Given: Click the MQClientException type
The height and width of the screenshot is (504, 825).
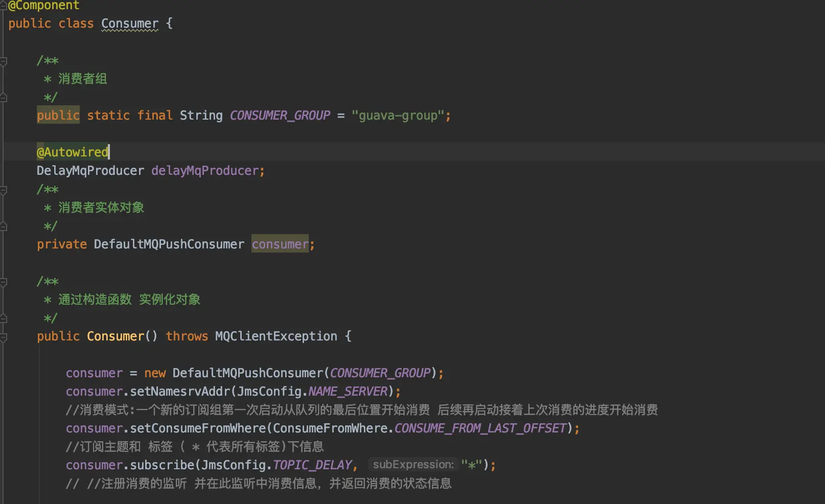Looking at the screenshot, I should (276, 336).
